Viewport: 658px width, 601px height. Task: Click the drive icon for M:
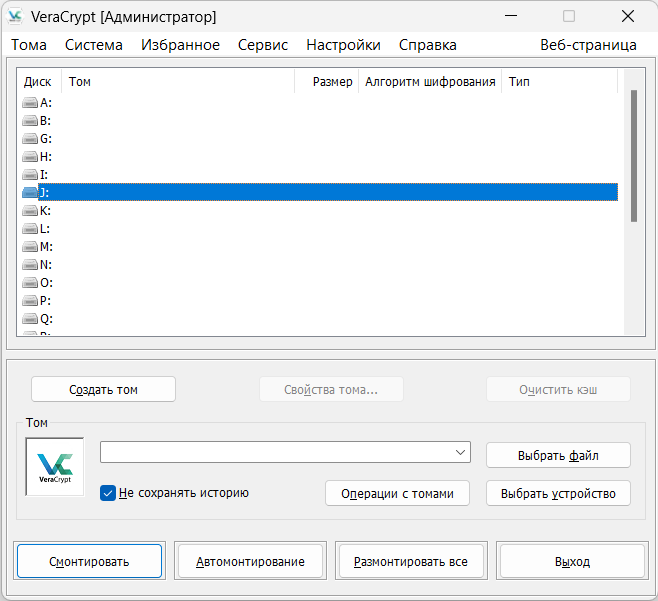pos(30,247)
